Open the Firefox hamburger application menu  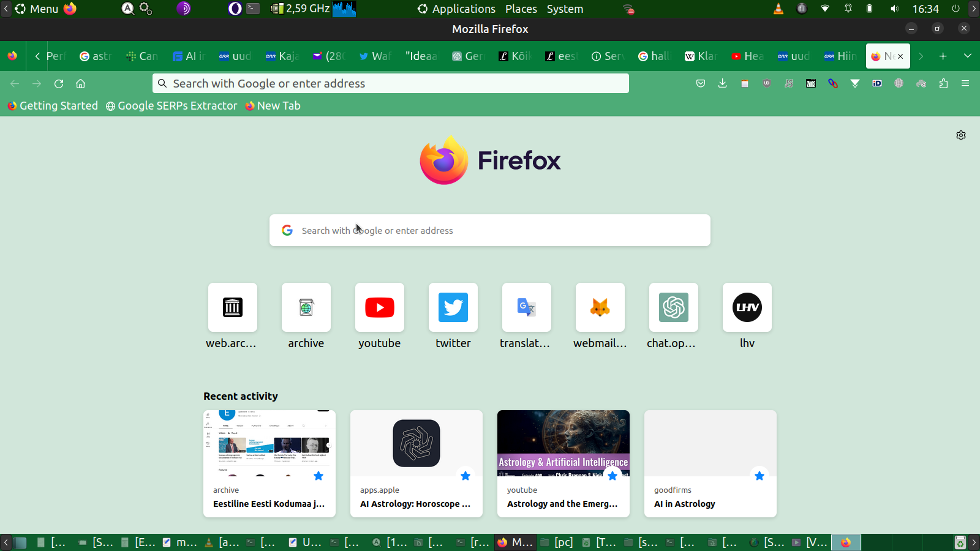click(965, 83)
